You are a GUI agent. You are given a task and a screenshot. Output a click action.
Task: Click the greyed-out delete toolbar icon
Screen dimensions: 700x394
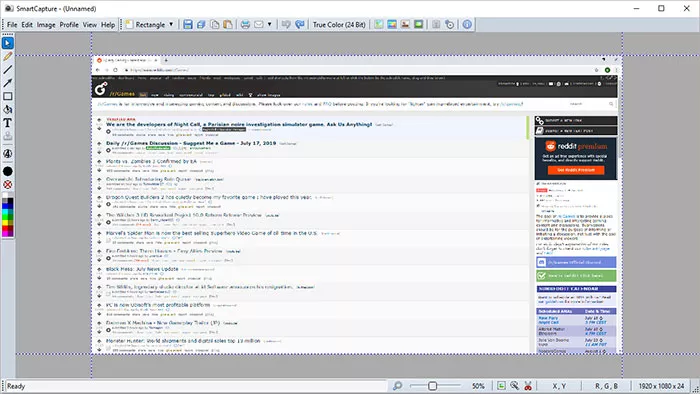point(436,25)
